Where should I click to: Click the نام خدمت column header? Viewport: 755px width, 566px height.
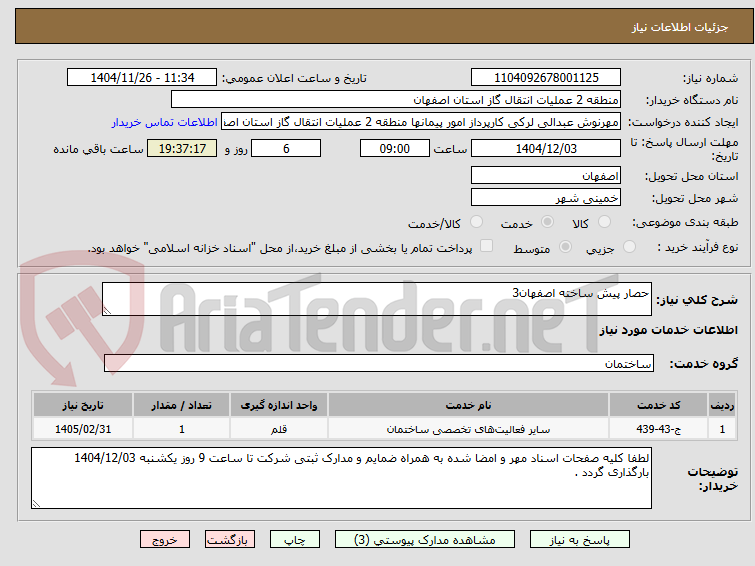point(469,405)
